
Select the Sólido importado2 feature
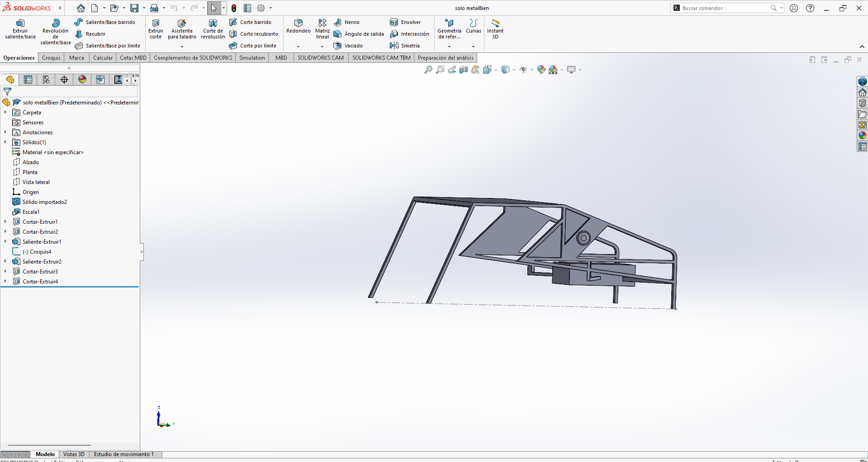pos(40,202)
